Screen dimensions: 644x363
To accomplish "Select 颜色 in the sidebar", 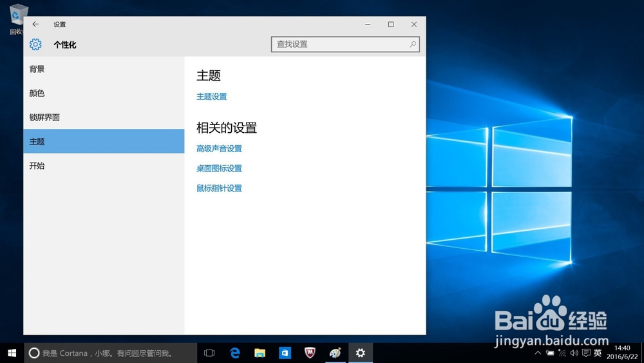I will (104, 93).
